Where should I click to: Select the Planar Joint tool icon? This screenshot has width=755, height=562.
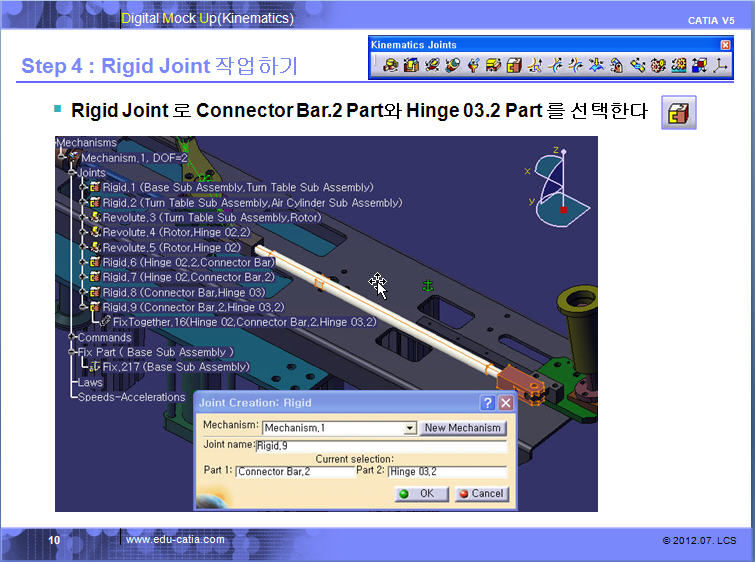[x=494, y=65]
